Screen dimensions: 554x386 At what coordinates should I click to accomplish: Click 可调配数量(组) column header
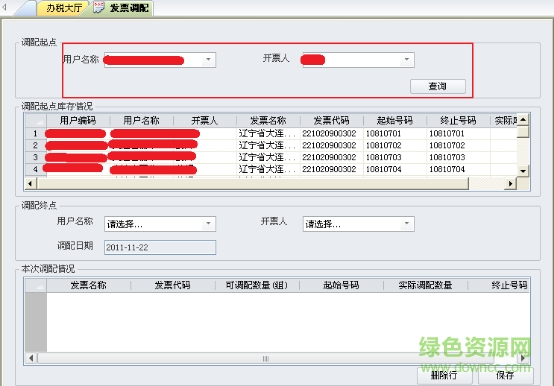coord(257,285)
